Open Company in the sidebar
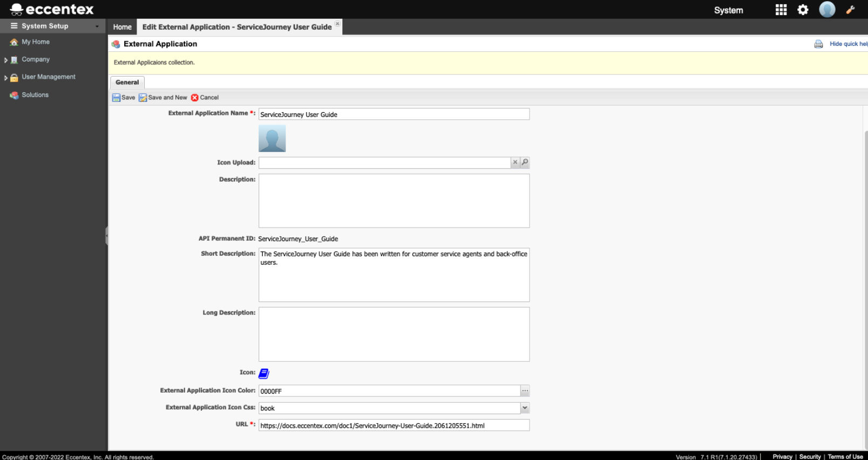Image resolution: width=868 pixels, height=460 pixels. pos(36,59)
